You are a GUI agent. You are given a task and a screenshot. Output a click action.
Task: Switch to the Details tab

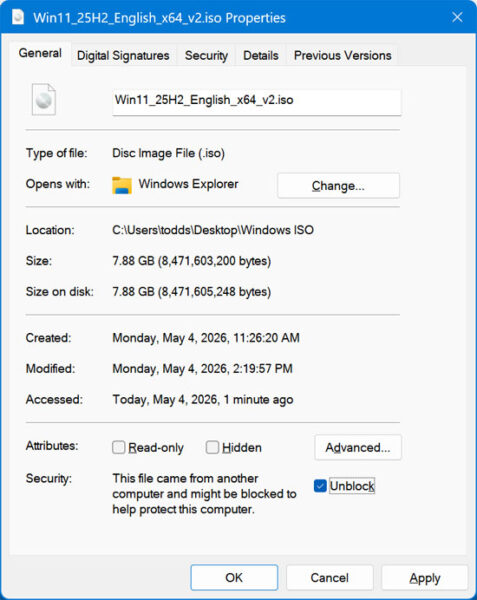point(261,55)
